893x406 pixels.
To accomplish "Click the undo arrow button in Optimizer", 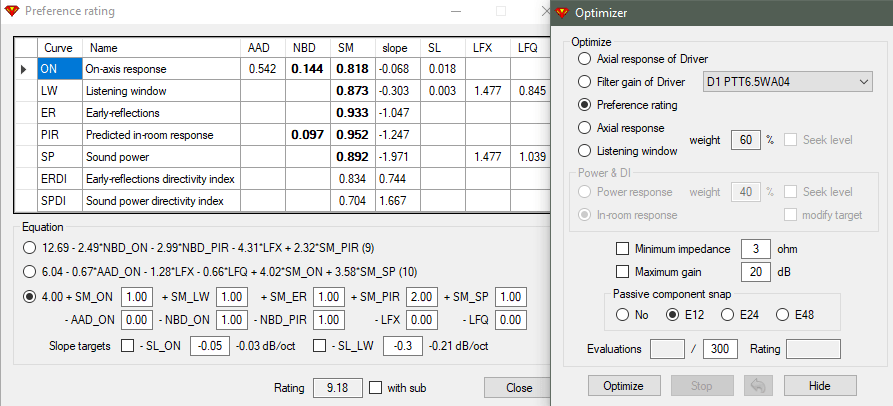I will coord(757,386).
